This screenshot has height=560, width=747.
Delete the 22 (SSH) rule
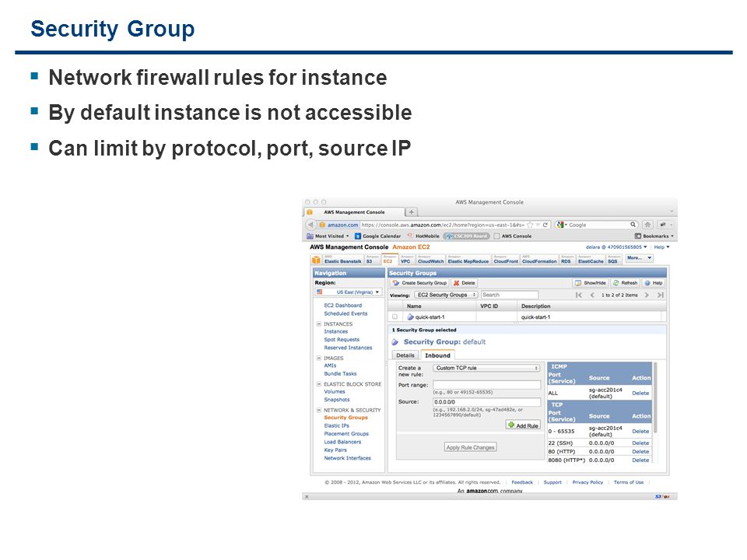pyautogui.click(x=640, y=443)
